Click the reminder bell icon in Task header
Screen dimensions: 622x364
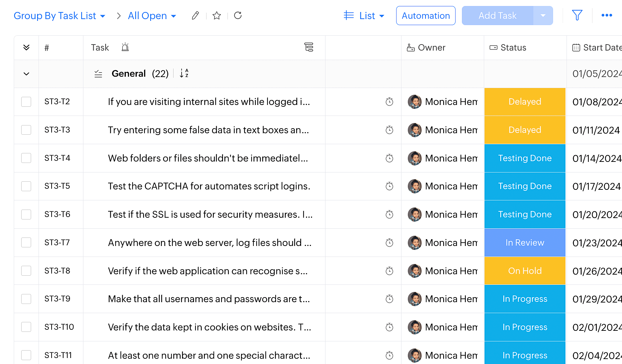click(125, 47)
